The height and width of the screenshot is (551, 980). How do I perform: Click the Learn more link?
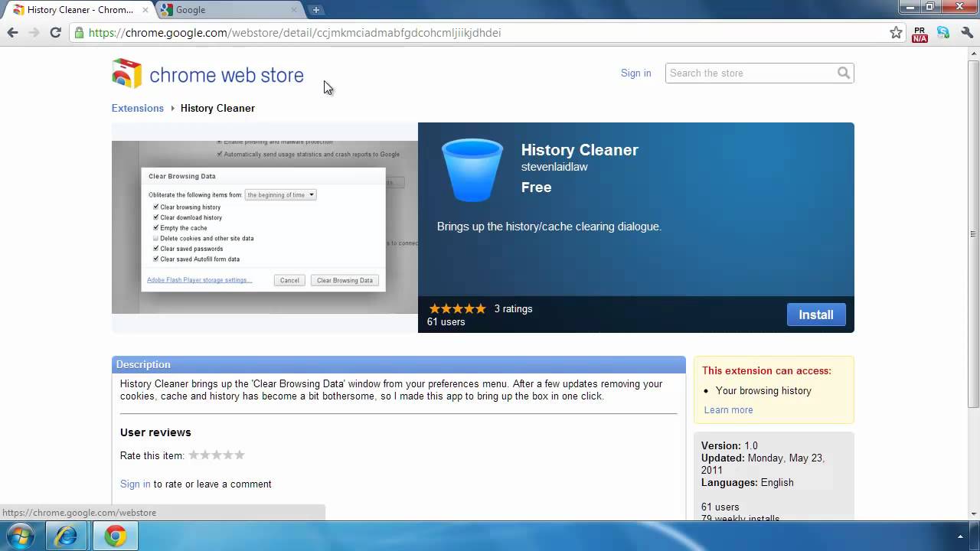[728, 409]
